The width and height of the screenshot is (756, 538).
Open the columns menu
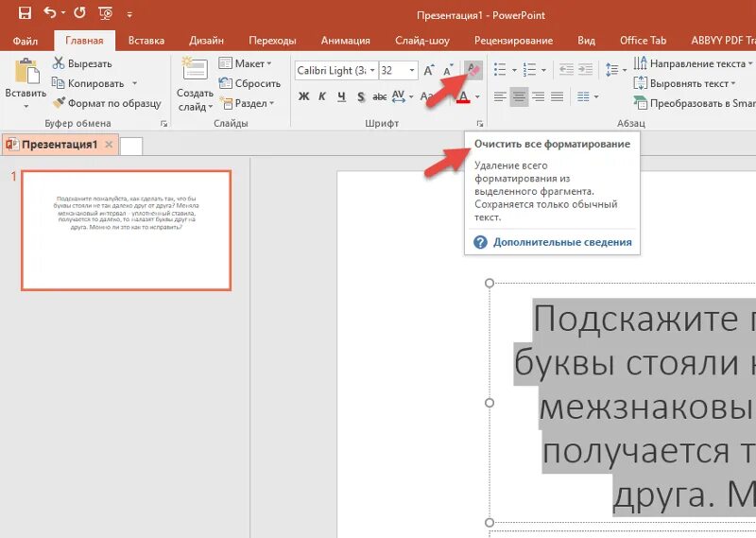pyautogui.click(x=588, y=96)
